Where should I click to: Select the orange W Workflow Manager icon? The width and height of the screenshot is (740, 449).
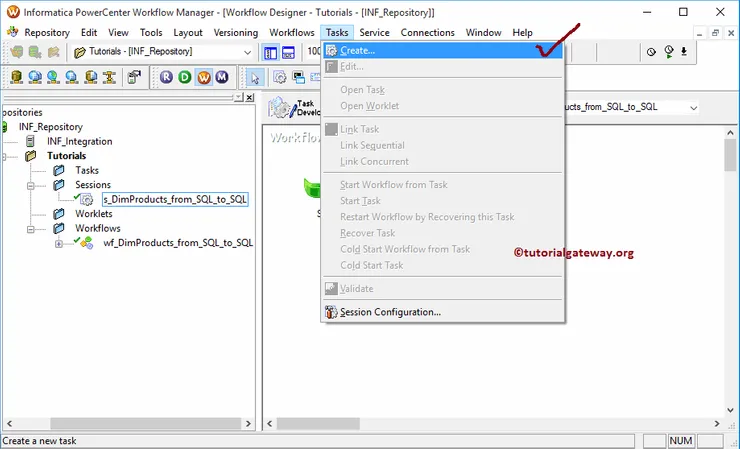(203, 77)
